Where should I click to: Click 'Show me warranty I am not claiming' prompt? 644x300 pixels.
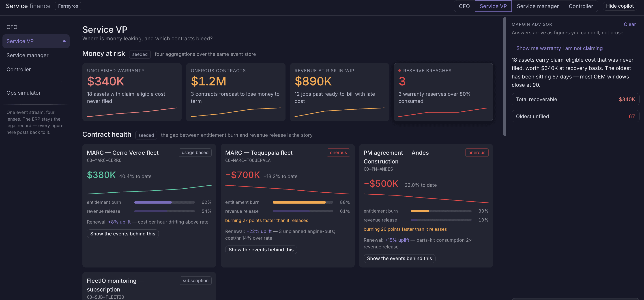click(560, 48)
